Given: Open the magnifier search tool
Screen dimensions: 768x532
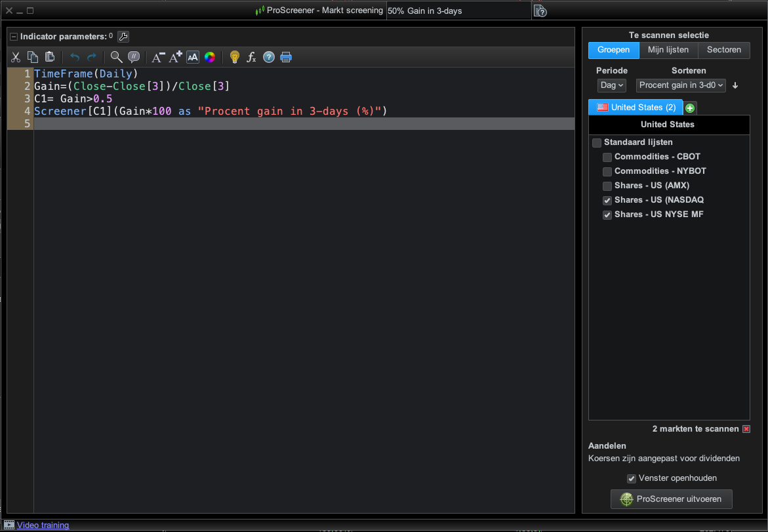Looking at the screenshot, I should [116, 57].
